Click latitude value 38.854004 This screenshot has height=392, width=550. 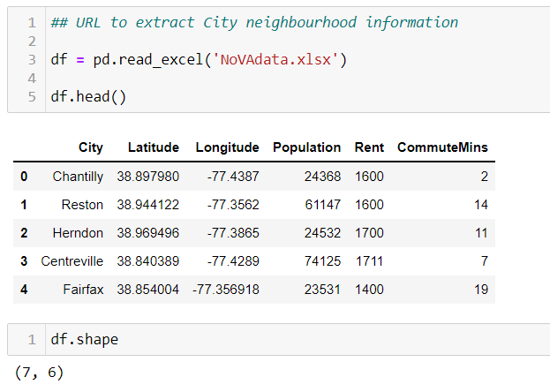point(148,290)
